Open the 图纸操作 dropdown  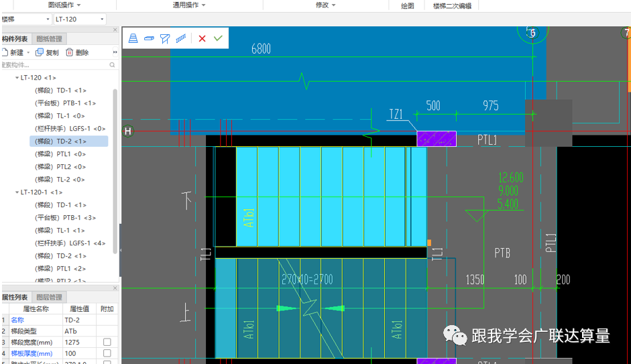(64, 5)
